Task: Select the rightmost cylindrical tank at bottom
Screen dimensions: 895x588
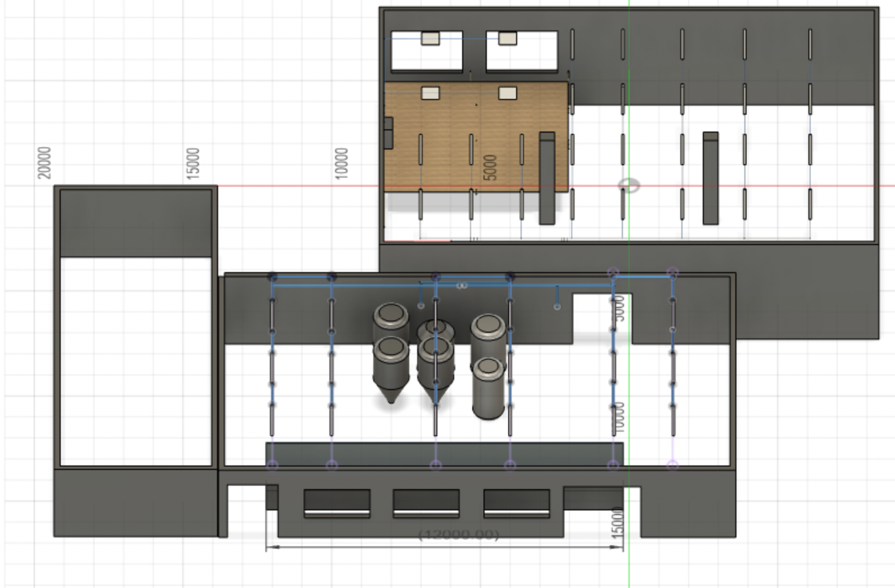Action: [x=488, y=388]
